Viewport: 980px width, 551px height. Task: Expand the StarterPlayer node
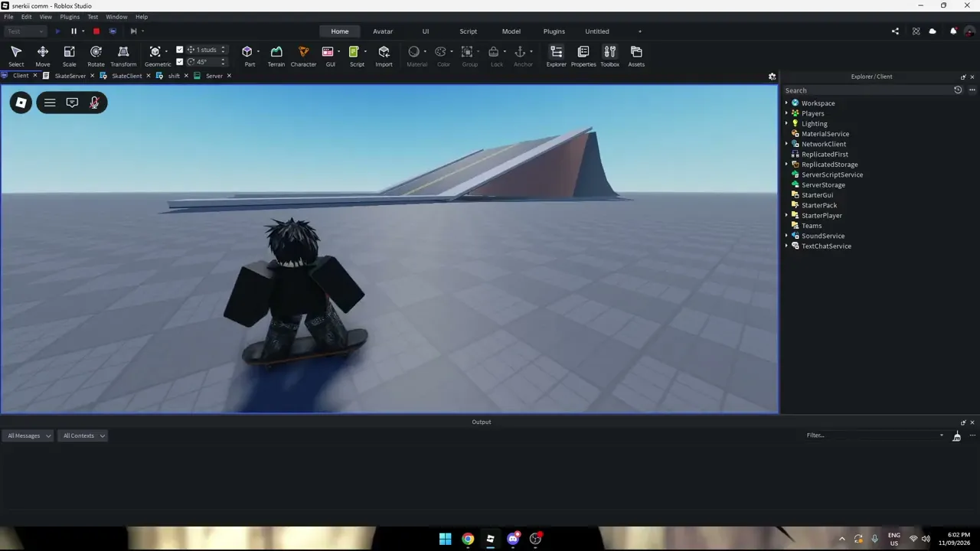(x=786, y=216)
